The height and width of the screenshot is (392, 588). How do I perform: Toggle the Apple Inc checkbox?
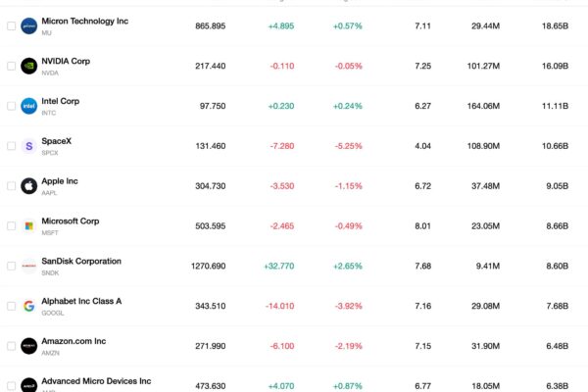click(11, 186)
